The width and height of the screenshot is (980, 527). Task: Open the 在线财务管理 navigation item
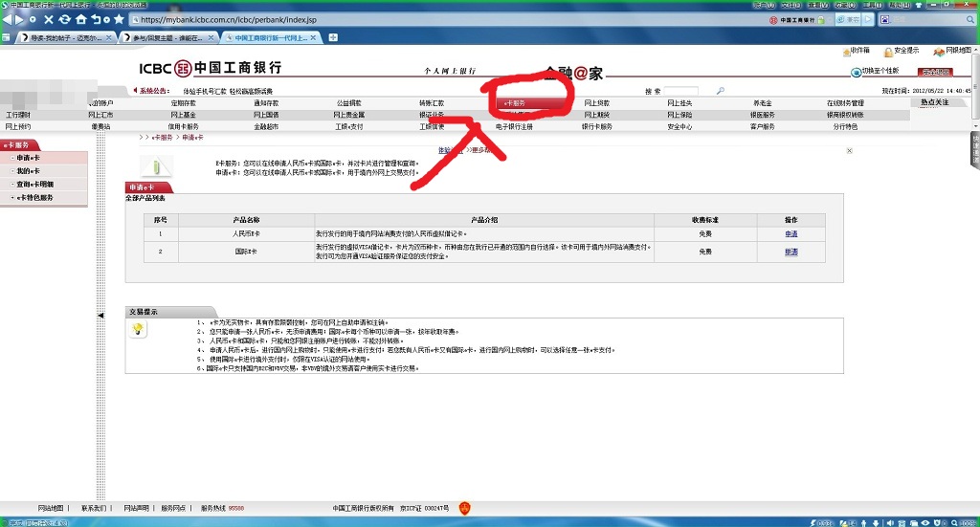(845, 103)
